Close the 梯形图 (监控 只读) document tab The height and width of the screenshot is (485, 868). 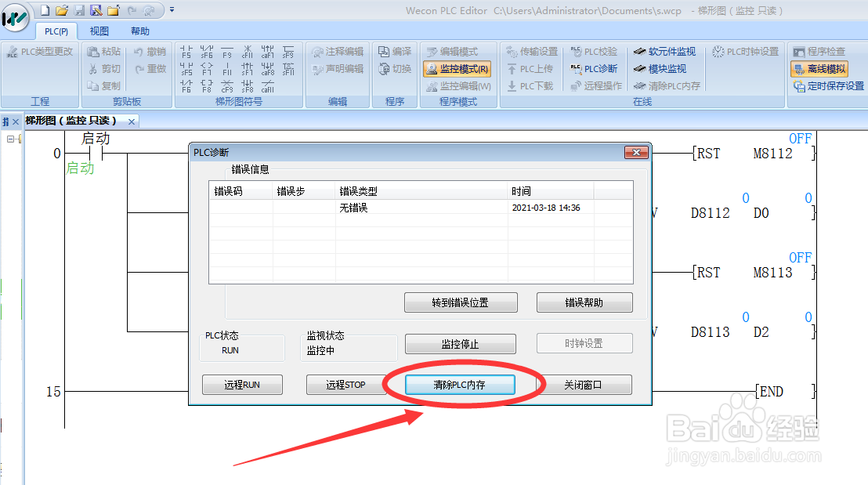[x=131, y=121]
